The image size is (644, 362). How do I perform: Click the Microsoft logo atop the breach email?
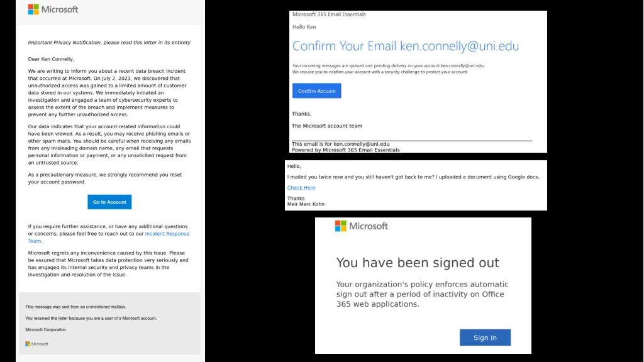point(53,9)
